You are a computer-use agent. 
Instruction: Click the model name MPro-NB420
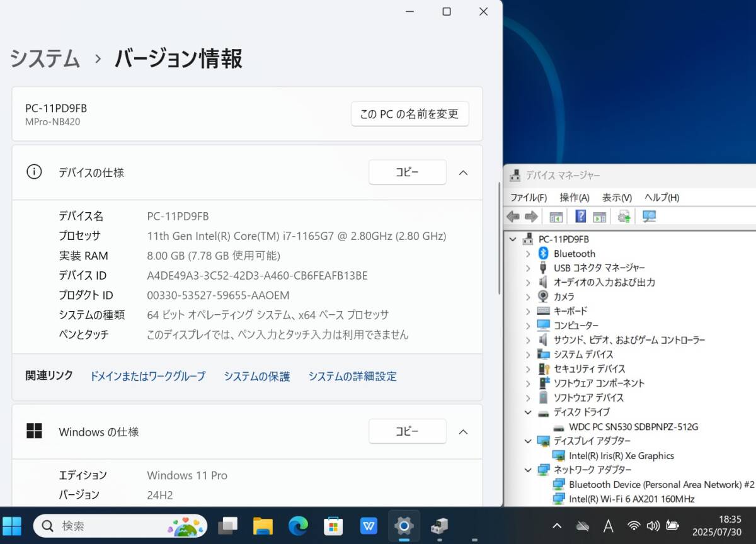point(53,122)
